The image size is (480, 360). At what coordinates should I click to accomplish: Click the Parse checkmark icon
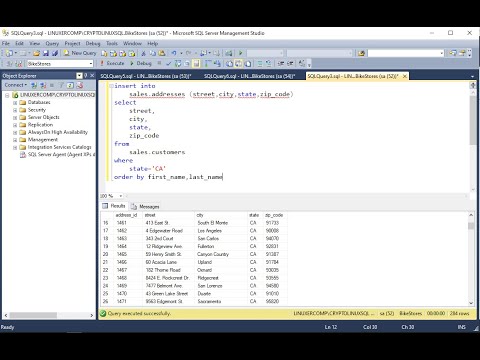169,63
